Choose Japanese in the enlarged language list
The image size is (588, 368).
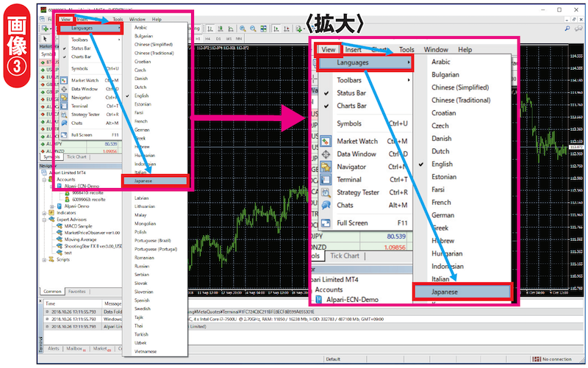pos(462,292)
